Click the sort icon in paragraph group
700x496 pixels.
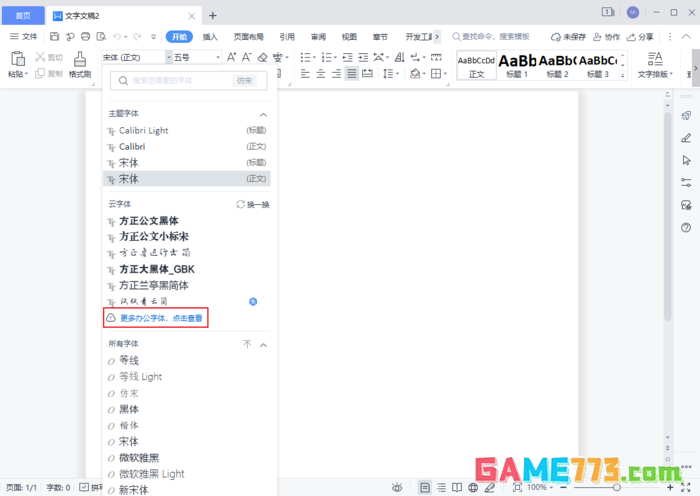[x=400, y=57]
